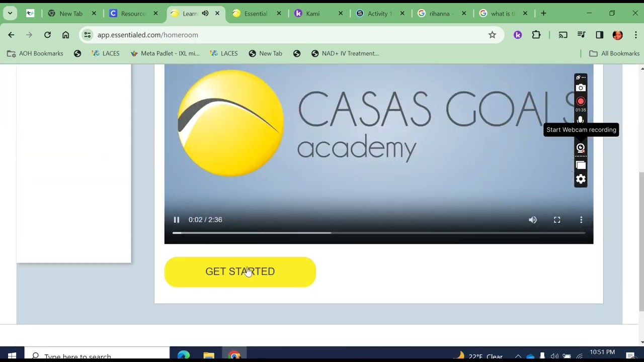Open the Chrome profile avatar
Viewport: 644px width, 362px height.
tap(618, 35)
